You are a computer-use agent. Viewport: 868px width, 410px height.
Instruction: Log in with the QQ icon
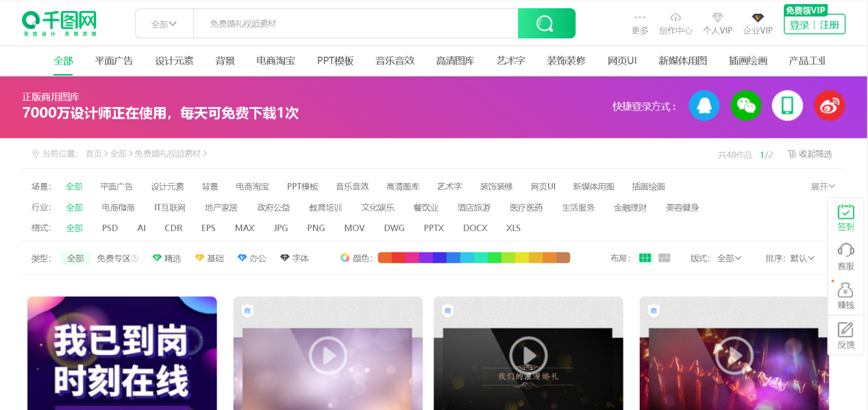point(704,105)
